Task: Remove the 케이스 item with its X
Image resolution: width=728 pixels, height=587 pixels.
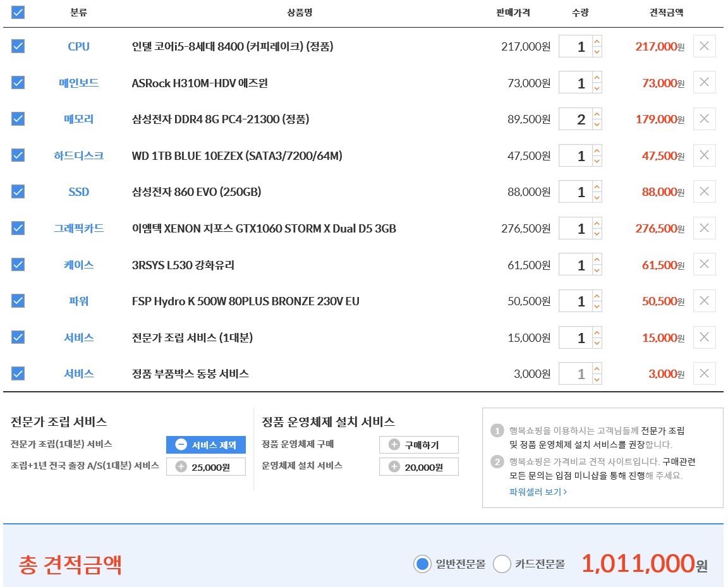Action: point(704,264)
